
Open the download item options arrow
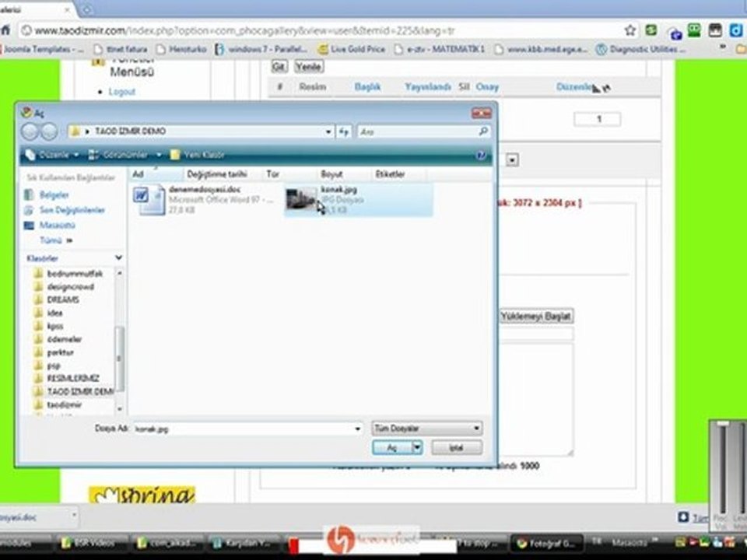coord(74,515)
